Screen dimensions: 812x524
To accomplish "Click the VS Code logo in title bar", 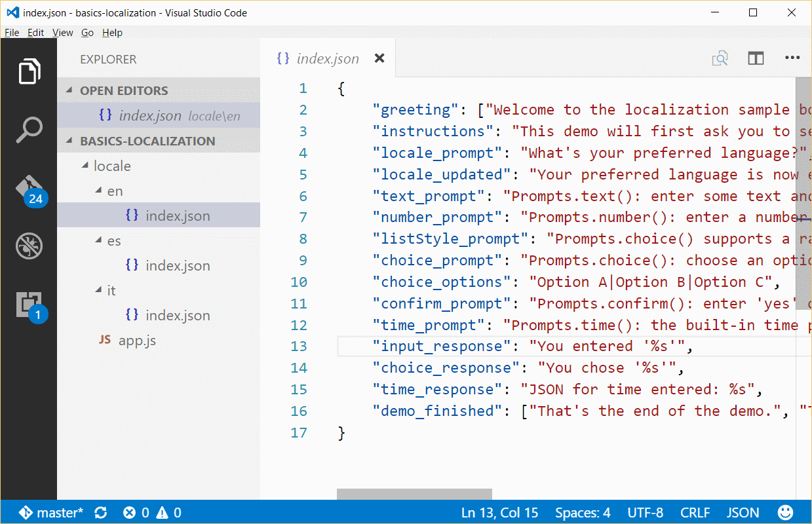I will click(x=12, y=12).
